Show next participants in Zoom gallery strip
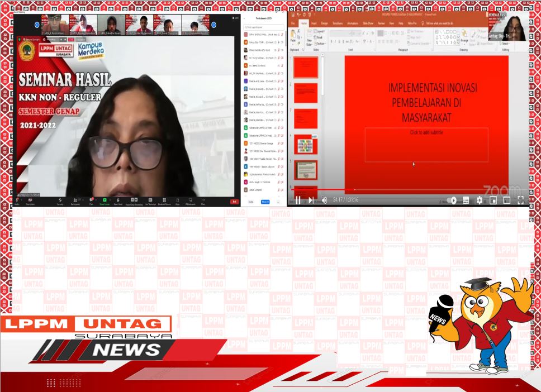 pyautogui.click(x=213, y=25)
